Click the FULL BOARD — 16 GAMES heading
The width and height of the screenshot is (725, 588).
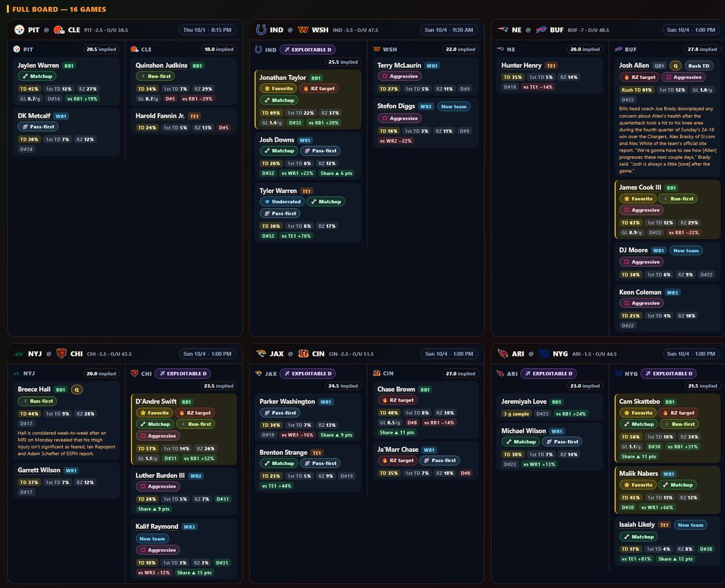59,10
